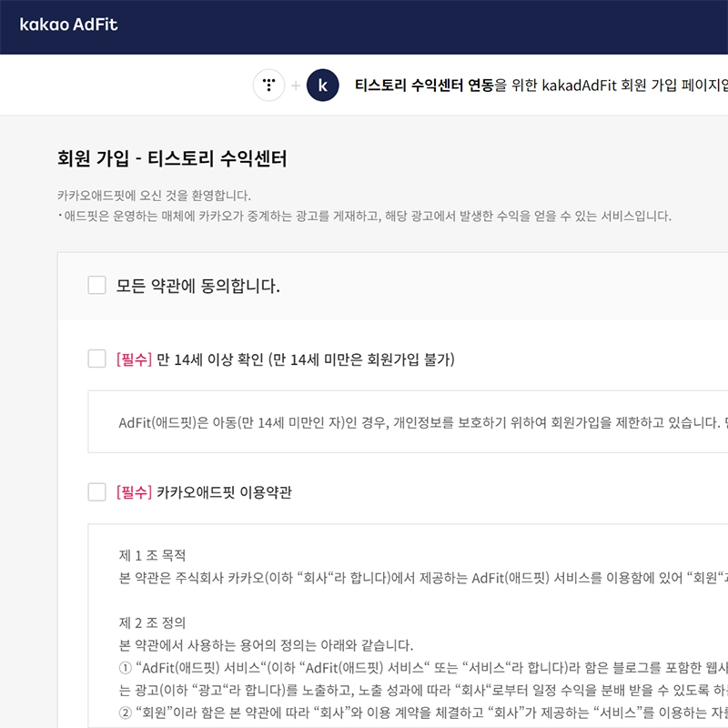Click the line '본 약관은 주식회사 카카오'

pyautogui.click(x=423, y=578)
